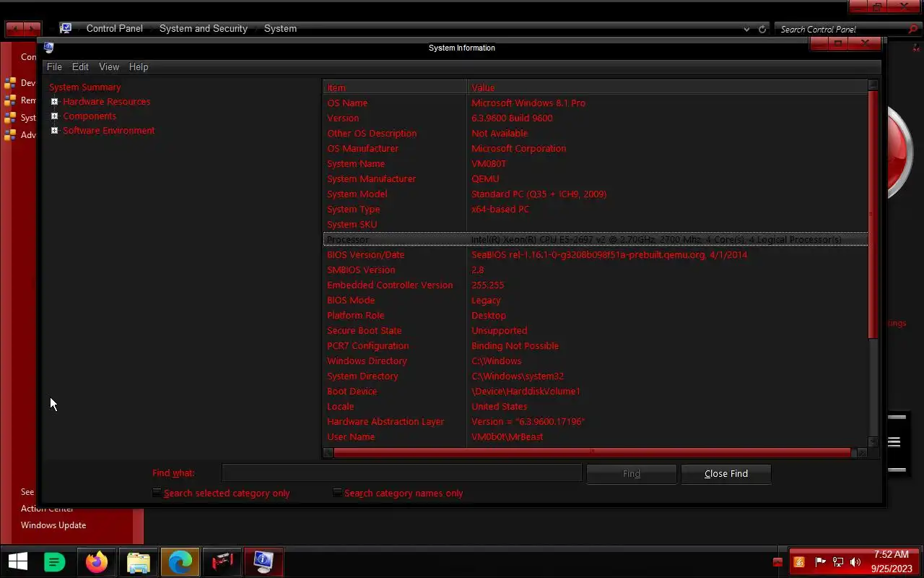The height and width of the screenshot is (578, 924).
Task: Open the Help menu
Action: [139, 66]
